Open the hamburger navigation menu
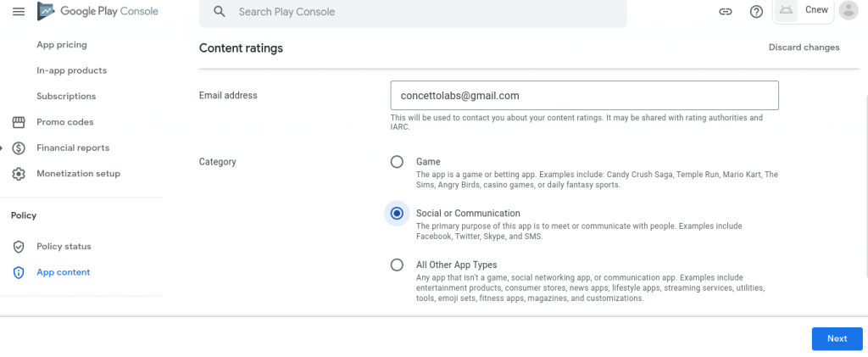 click(x=19, y=12)
